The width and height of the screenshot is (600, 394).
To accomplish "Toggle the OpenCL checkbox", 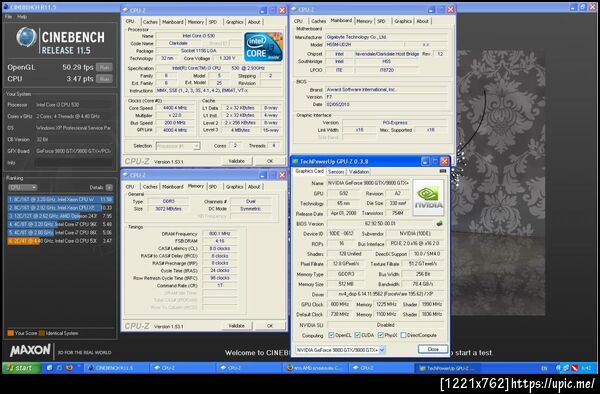I will [x=331, y=335].
